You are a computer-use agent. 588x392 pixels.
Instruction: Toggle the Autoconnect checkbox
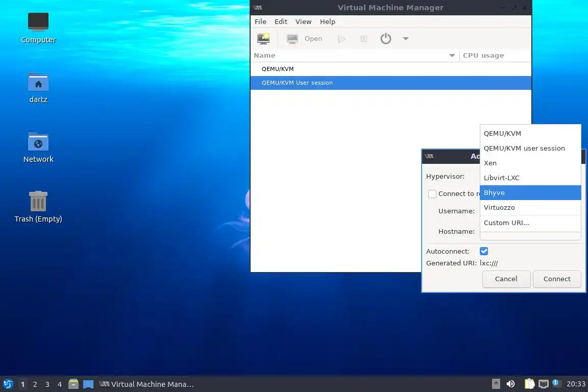[x=484, y=251]
